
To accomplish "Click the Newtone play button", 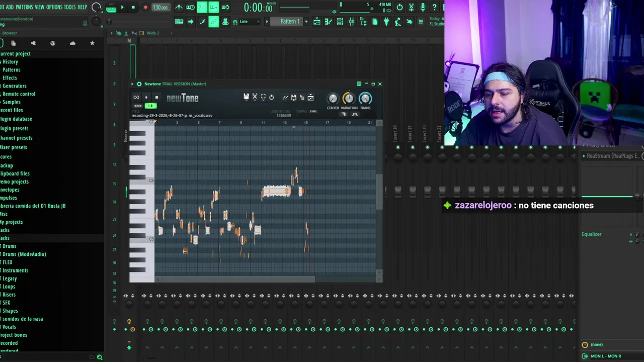I will pyautogui.click(x=146, y=98).
